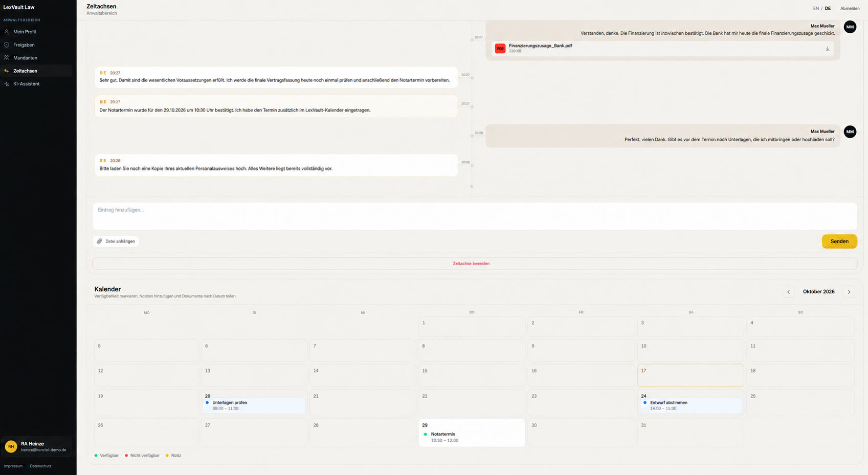Image resolution: width=868 pixels, height=475 pixels.
Task: Click LexVault Law logo text
Action: click(x=19, y=7)
